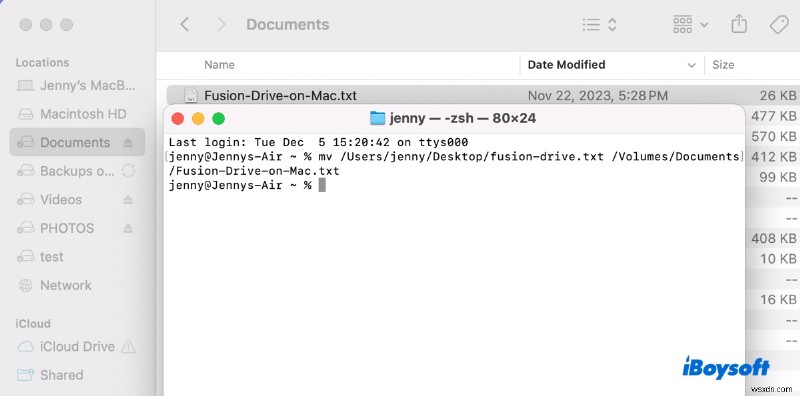Click the iCloud Drive cloud icon

click(x=26, y=347)
